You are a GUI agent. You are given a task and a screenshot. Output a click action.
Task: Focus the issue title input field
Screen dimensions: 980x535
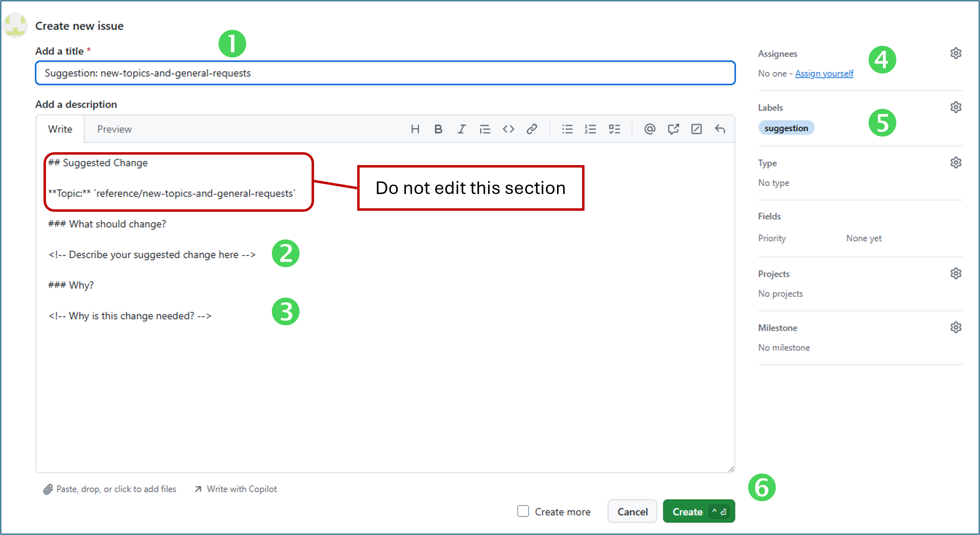coord(385,73)
